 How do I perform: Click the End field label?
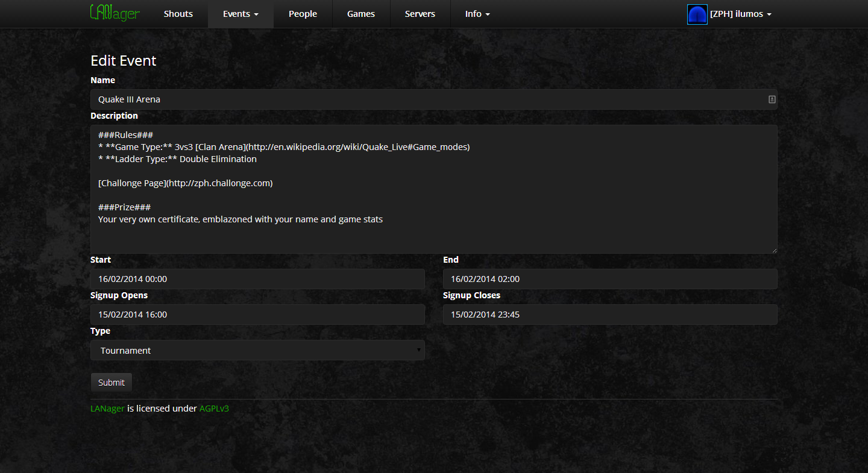(x=451, y=260)
